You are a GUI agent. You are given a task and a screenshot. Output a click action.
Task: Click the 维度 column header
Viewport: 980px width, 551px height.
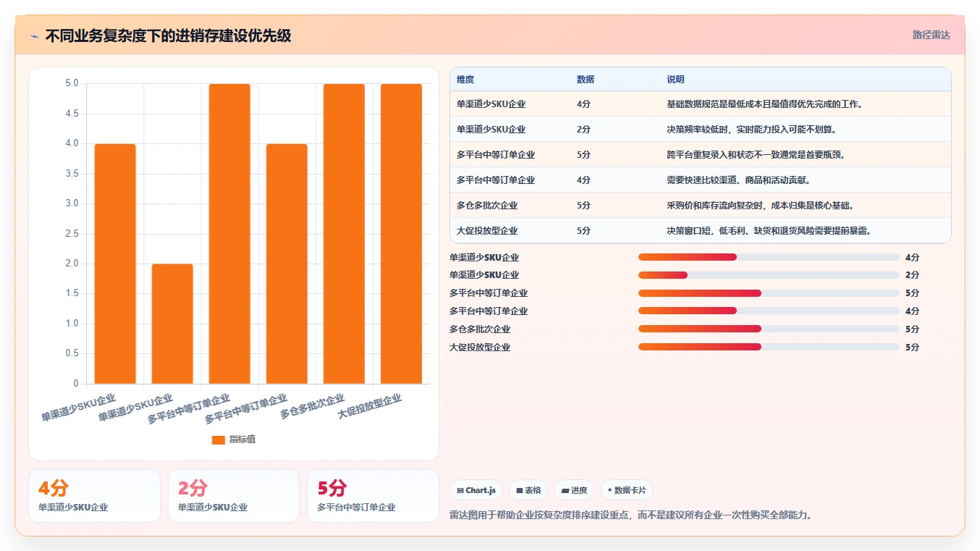pyautogui.click(x=465, y=80)
